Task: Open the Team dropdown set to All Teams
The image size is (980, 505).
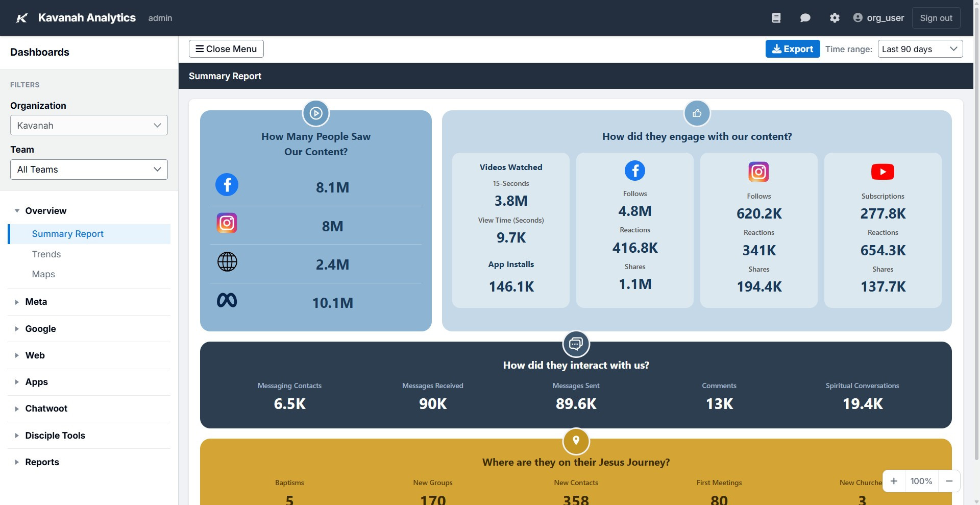Action: (88, 169)
